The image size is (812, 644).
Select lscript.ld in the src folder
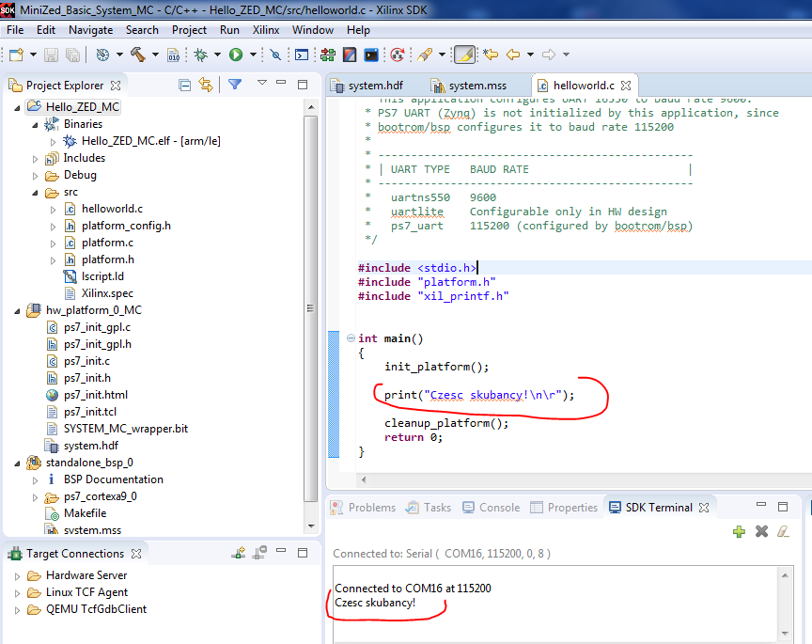click(x=102, y=276)
